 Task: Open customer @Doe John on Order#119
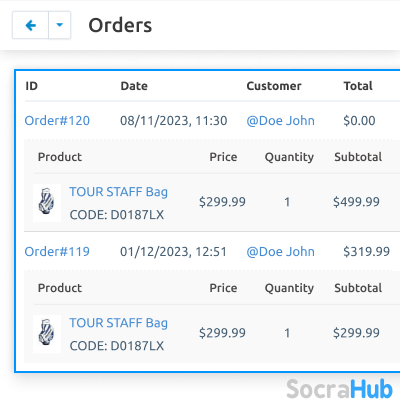coord(280,251)
